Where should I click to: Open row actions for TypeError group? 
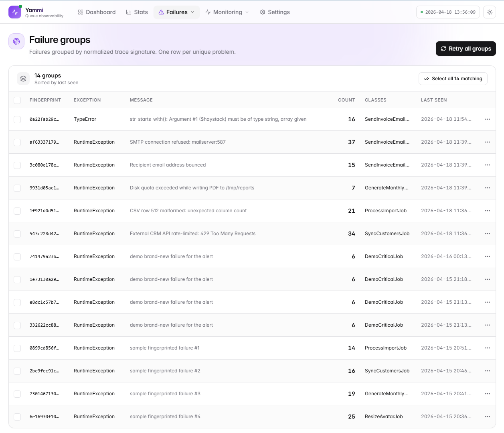click(488, 119)
